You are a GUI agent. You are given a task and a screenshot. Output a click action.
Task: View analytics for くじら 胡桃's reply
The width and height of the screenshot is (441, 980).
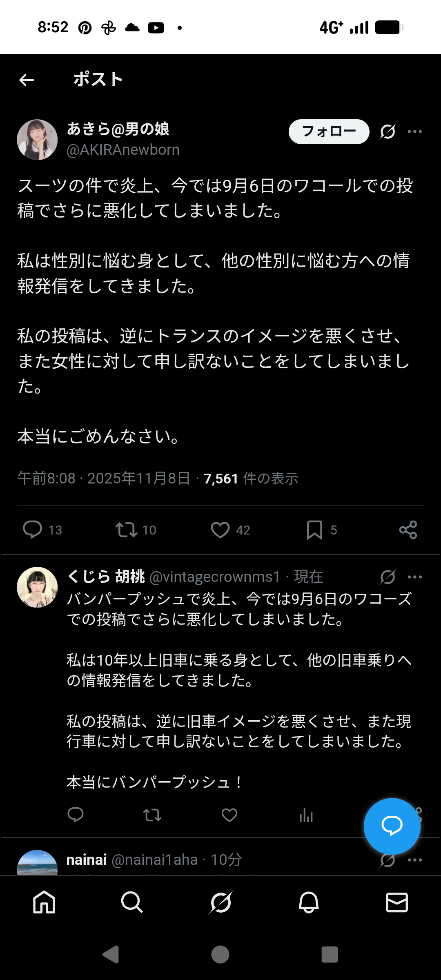click(306, 815)
